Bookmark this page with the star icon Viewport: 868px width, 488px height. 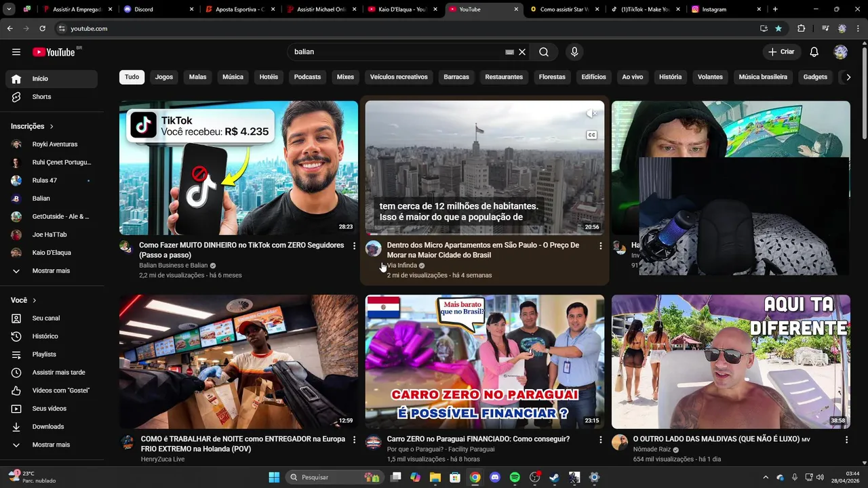pyautogui.click(x=778, y=28)
